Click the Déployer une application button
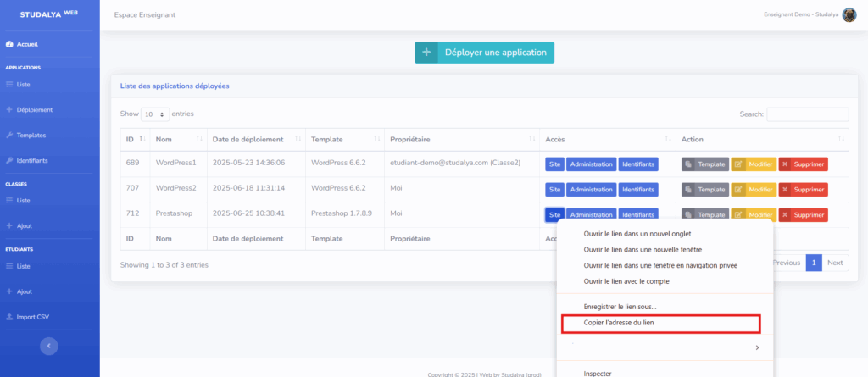868x377 pixels. 484,53
